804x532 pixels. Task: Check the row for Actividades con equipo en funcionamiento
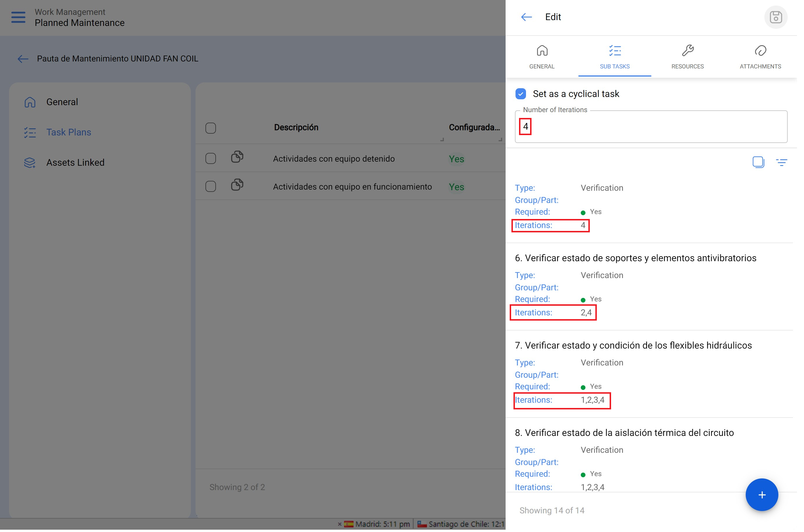point(210,186)
